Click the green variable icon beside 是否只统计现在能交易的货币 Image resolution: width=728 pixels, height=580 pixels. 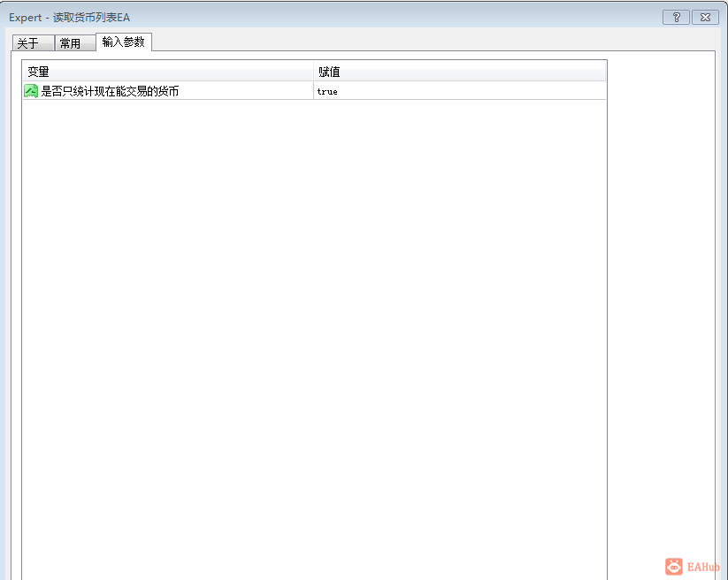(31, 91)
